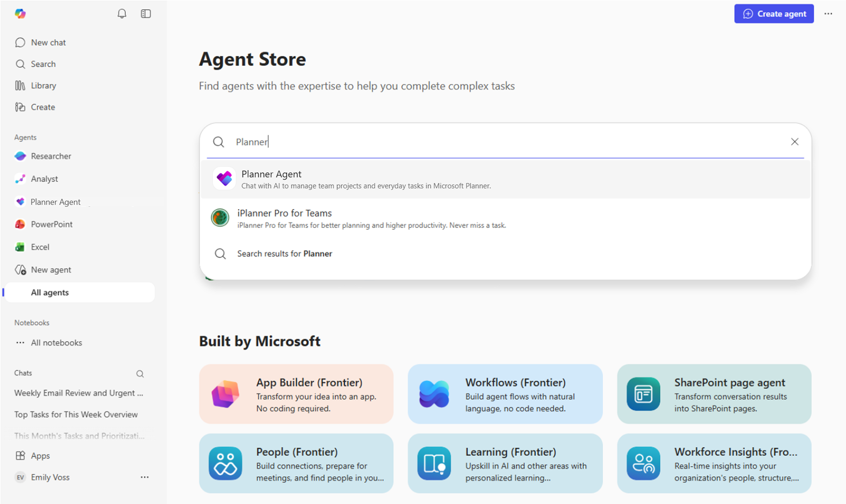Choose iPlanner Pro for Teams suggestion
Screen dimensions: 846x504
coord(506,218)
